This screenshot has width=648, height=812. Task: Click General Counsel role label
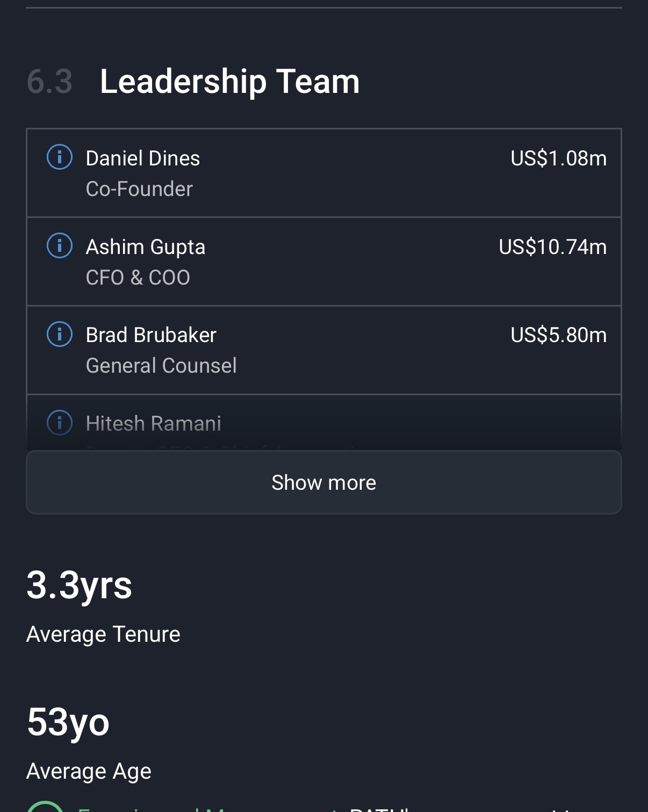pyautogui.click(x=161, y=366)
